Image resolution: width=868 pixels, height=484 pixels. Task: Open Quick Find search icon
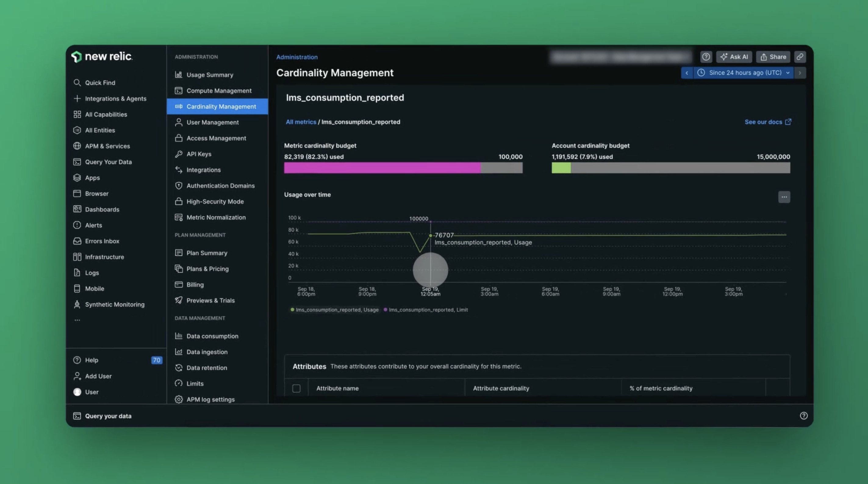[x=77, y=83]
